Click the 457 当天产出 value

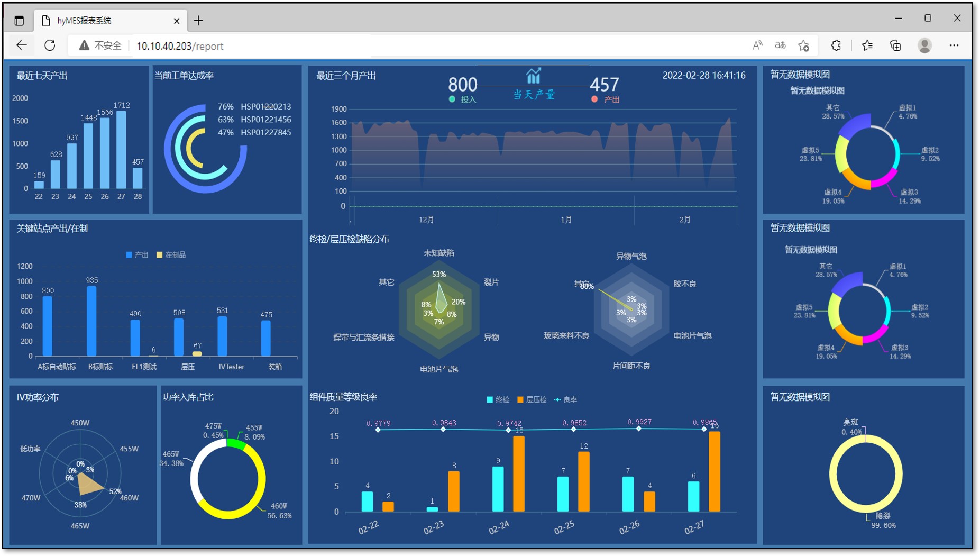(604, 85)
